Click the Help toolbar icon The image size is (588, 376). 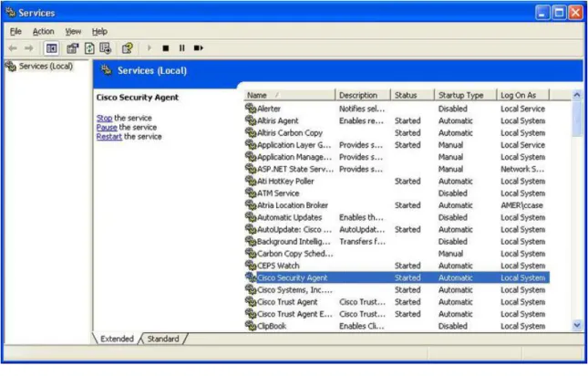pyautogui.click(x=128, y=48)
